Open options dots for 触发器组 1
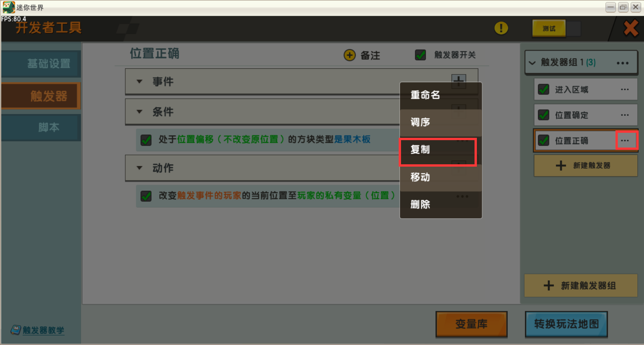Screen dimensions: 644x345 click(x=623, y=63)
